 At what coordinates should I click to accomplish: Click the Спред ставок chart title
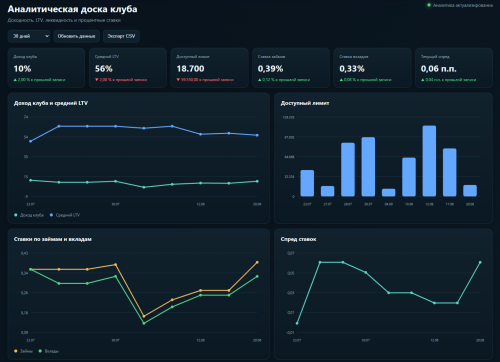298,239
